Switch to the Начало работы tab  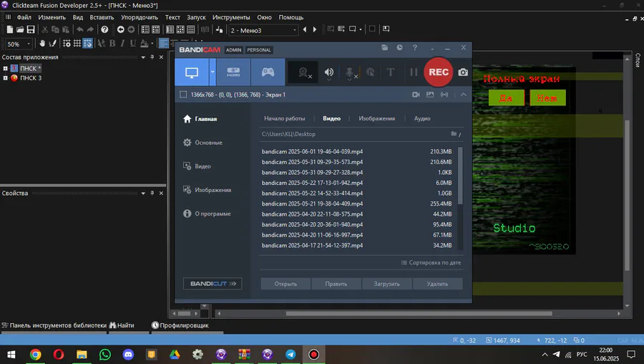point(285,118)
